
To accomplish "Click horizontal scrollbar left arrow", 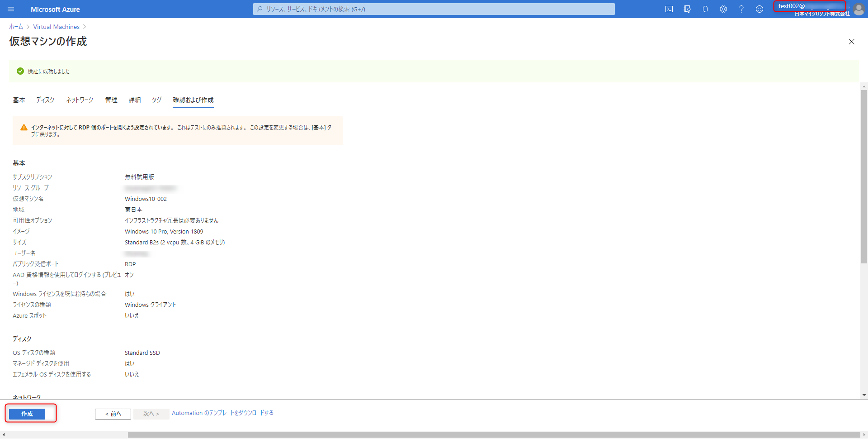I will pyautogui.click(x=4, y=435).
